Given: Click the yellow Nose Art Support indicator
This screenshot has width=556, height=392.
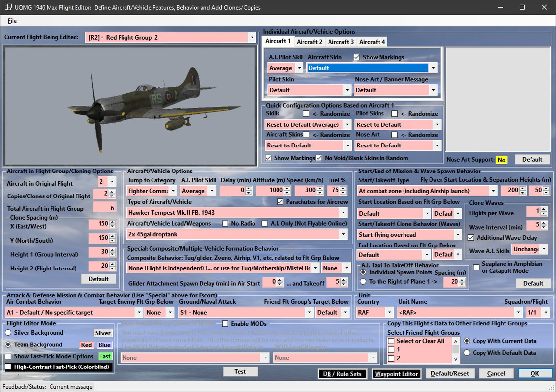Looking at the screenshot, I should 501,160.
